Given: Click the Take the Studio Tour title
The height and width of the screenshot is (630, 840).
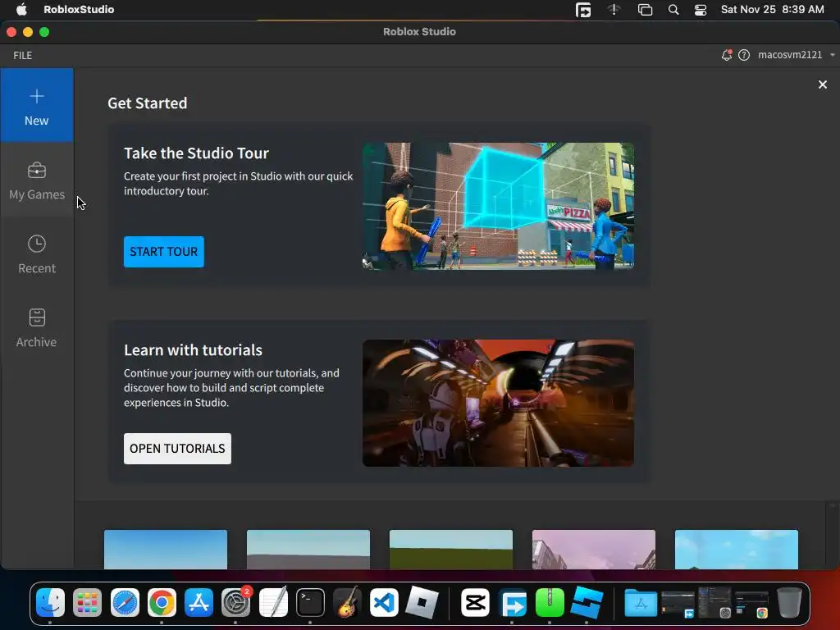Looking at the screenshot, I should point(196,153).
